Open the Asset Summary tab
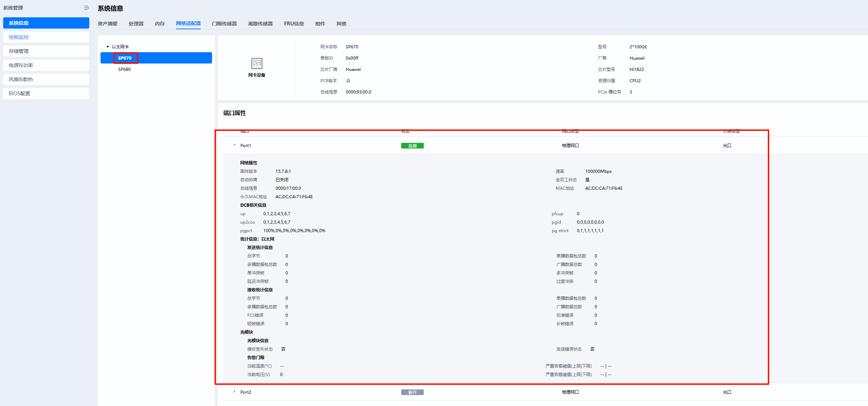Image resolution: width=868 pixels, height=406 pixels. click(107, 24)
